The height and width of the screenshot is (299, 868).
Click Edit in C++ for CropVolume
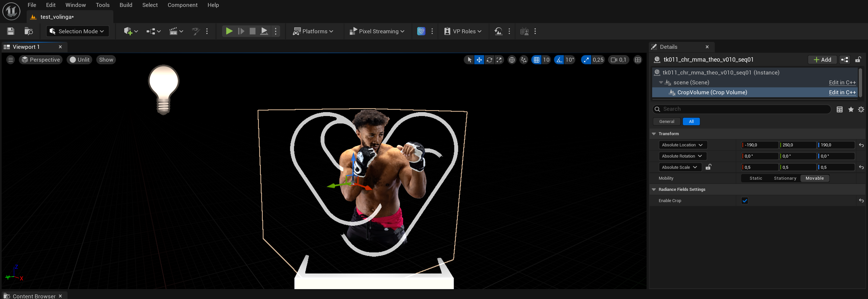[x=842, y=92]
